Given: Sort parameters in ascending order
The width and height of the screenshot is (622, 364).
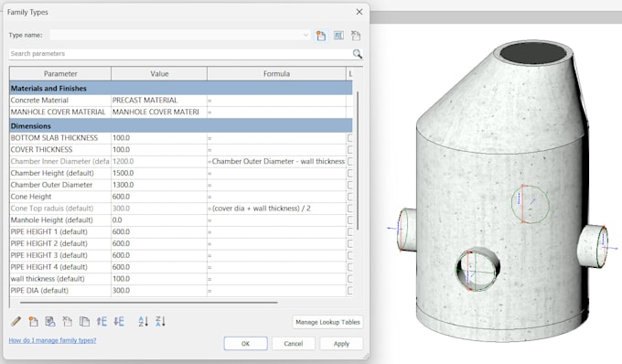Looking at the screenshot, I should [144, 321].
